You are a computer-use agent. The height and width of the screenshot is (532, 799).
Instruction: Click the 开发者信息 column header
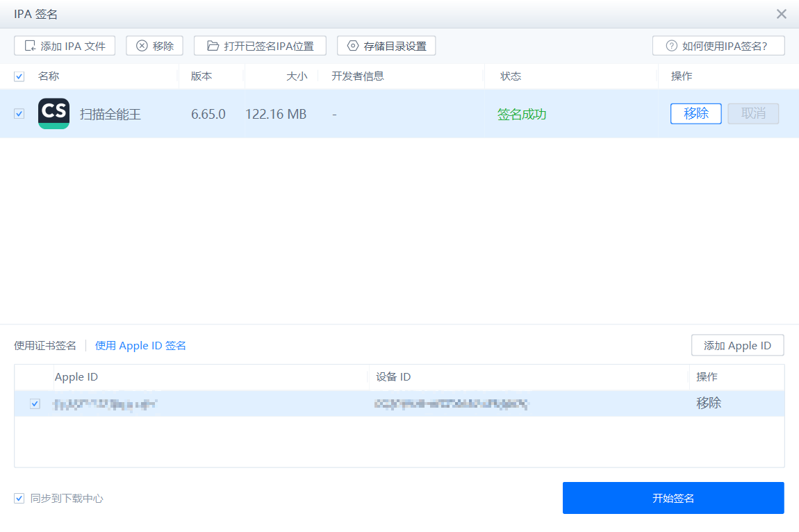358,76
